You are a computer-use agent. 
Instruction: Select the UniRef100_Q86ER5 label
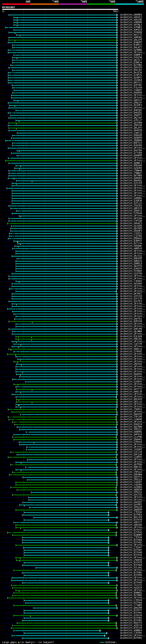click(131, 510)
